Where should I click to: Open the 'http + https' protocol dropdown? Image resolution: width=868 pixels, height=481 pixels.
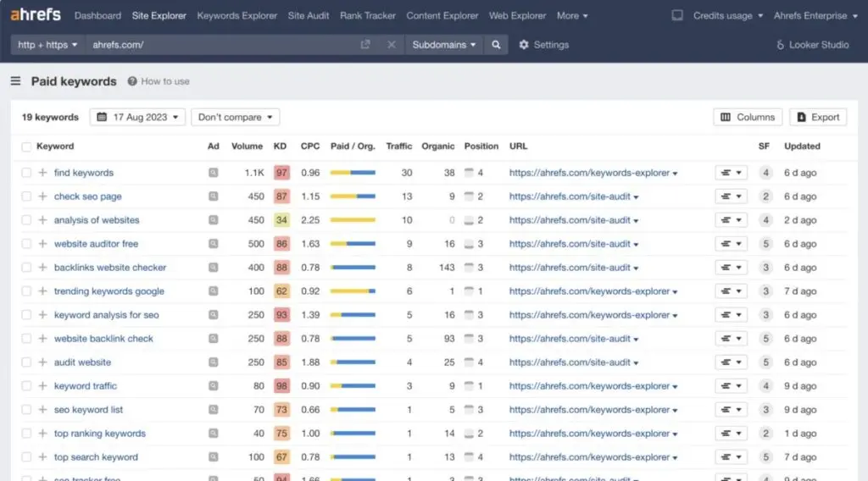[47, 45]
